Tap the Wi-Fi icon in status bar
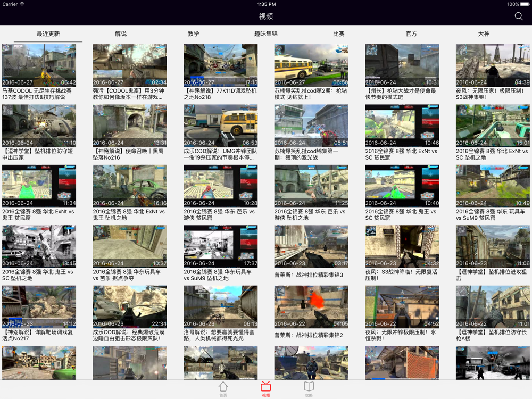 point(22,4)
